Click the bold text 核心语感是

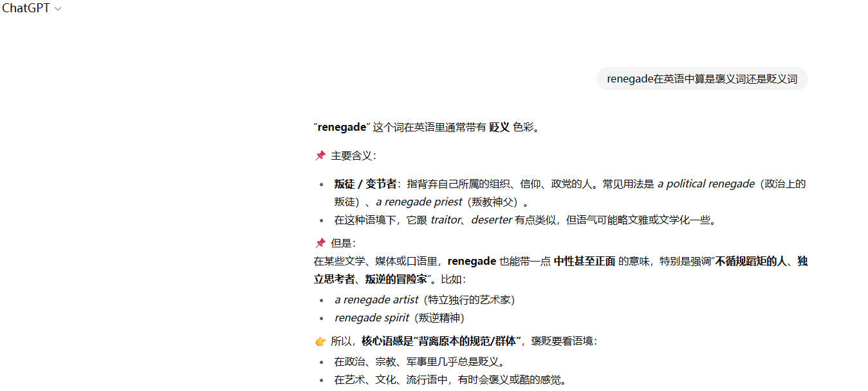tap(387, 341)
